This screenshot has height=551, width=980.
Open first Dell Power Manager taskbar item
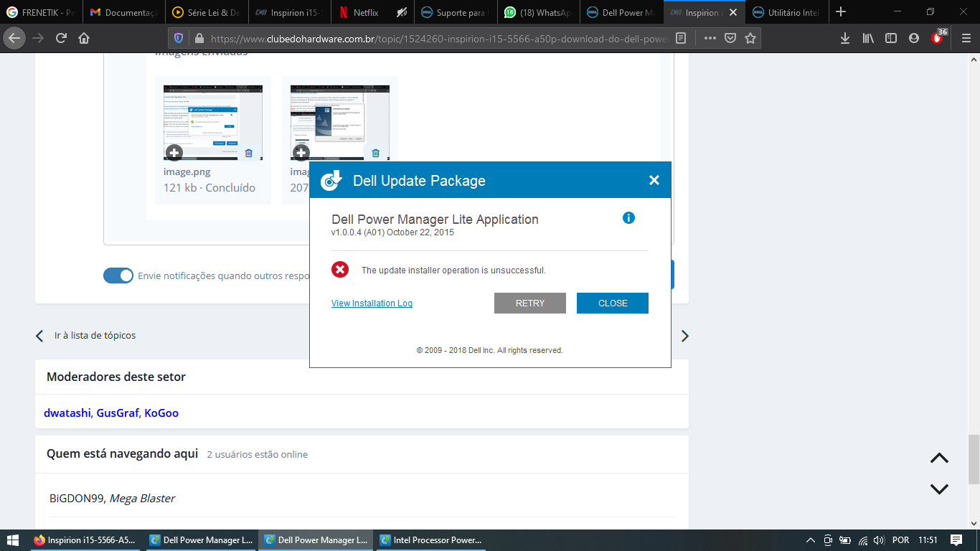(201, 540)
